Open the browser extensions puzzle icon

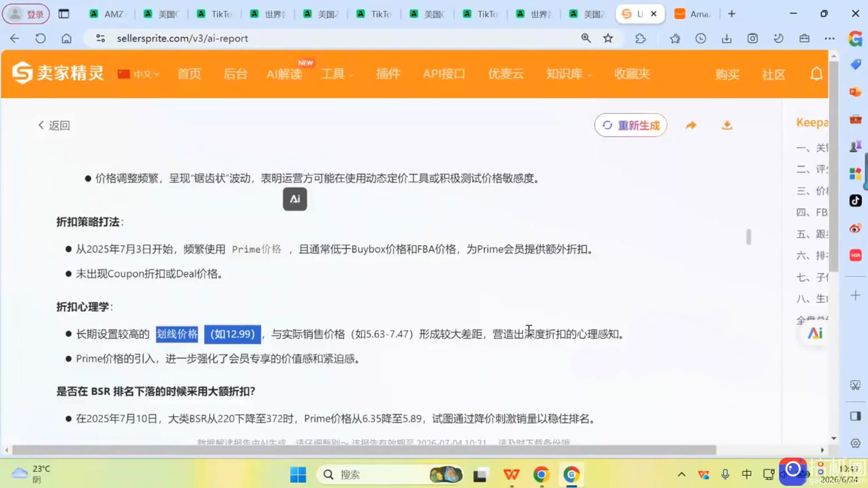point(641,38)
